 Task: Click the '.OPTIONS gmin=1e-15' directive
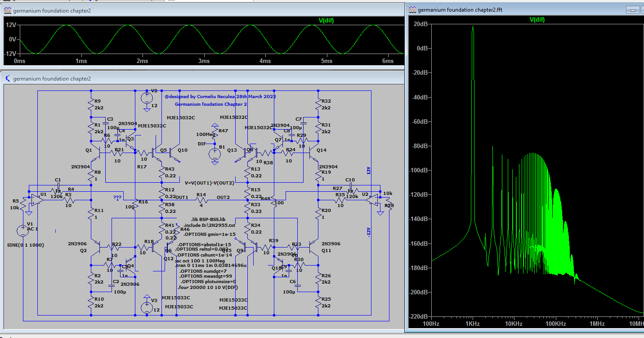[209, 234]
